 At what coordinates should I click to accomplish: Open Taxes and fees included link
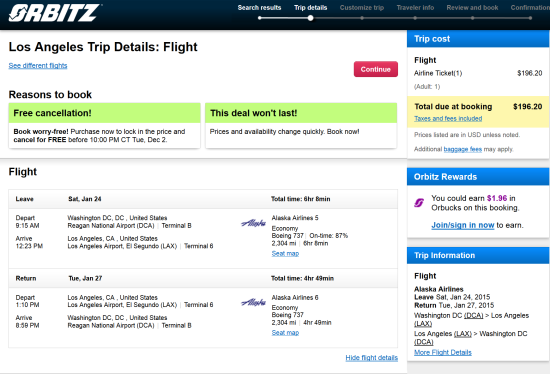click(448, 119)
